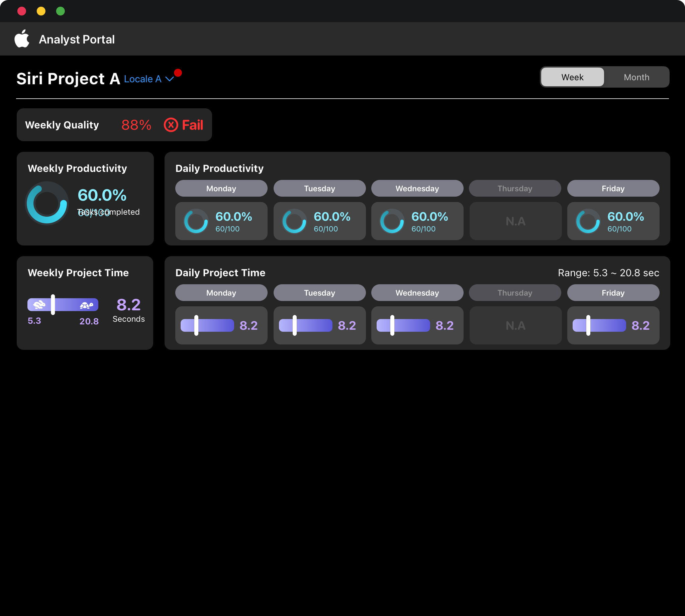
Task: Select Thursday in Daily Project Time
Action: point(515,293)
